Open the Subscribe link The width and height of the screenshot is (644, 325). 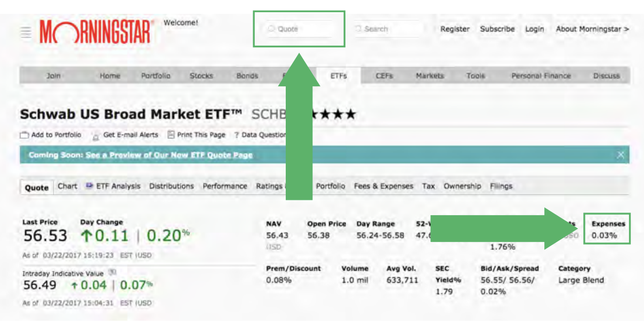pos(497,29)
